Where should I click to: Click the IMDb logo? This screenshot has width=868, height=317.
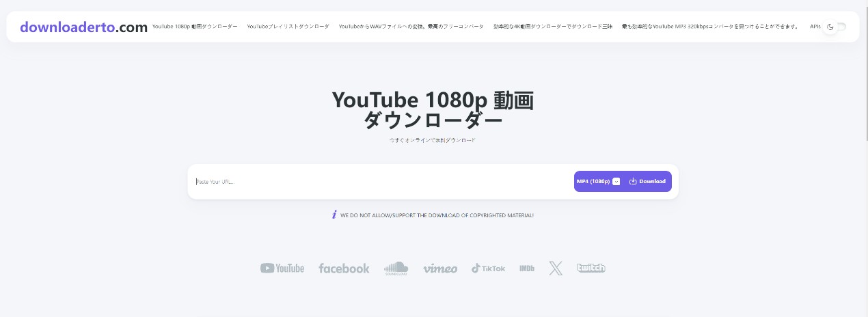527,268
